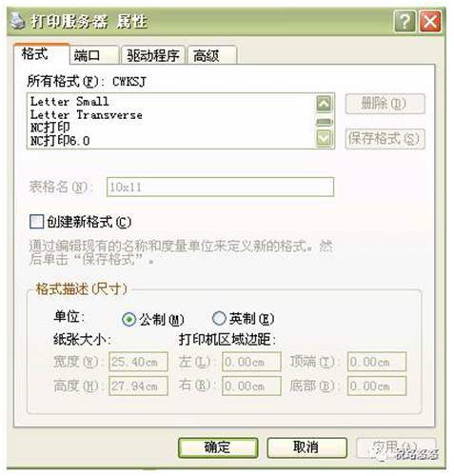
Task: Click the 确定 button
Action: coord(218,447)
